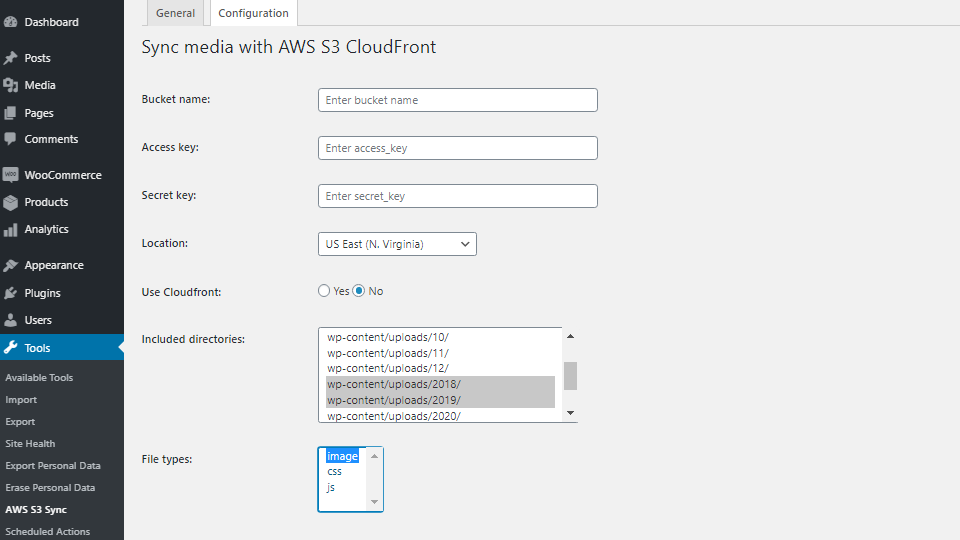Click the Secret key input field
The height and width of the screenshot is (540, 960).
point(458,196)
